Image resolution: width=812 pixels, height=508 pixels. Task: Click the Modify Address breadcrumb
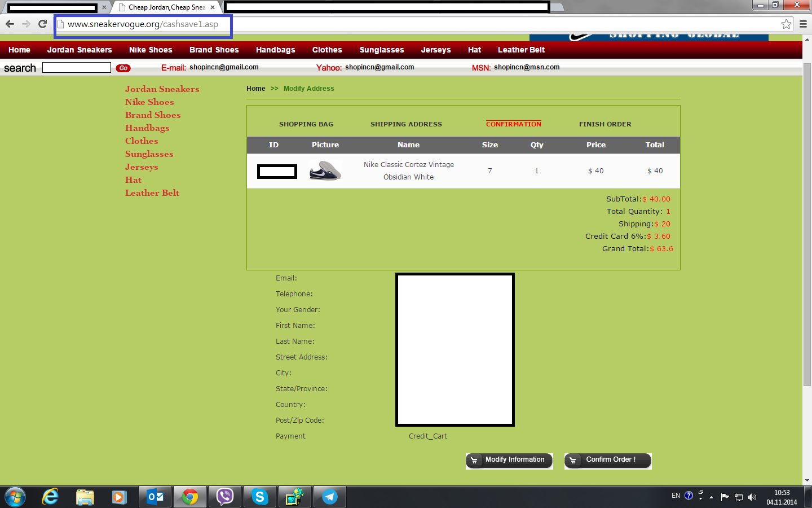tap(308, 89)
